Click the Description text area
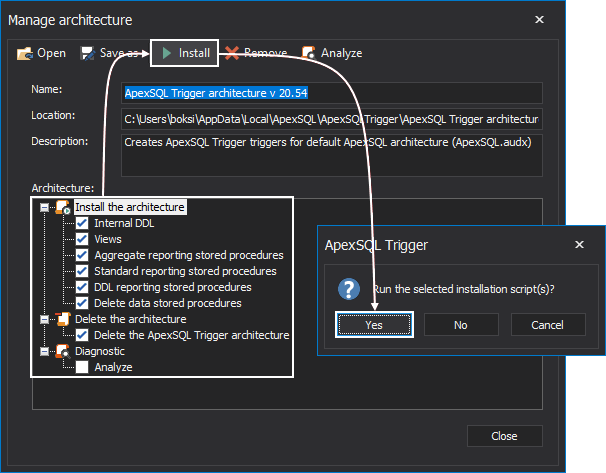Screen dimensions: 606x473 tap(332, 155)
